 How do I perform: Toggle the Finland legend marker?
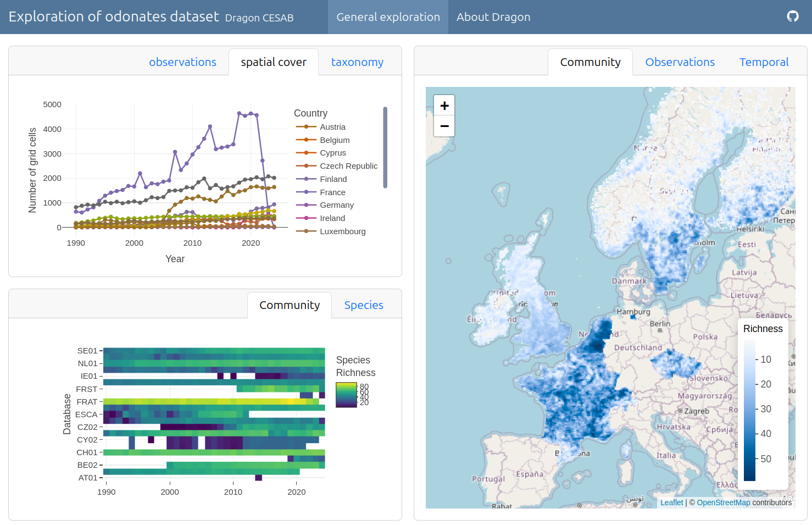click(x=306, y=179)
